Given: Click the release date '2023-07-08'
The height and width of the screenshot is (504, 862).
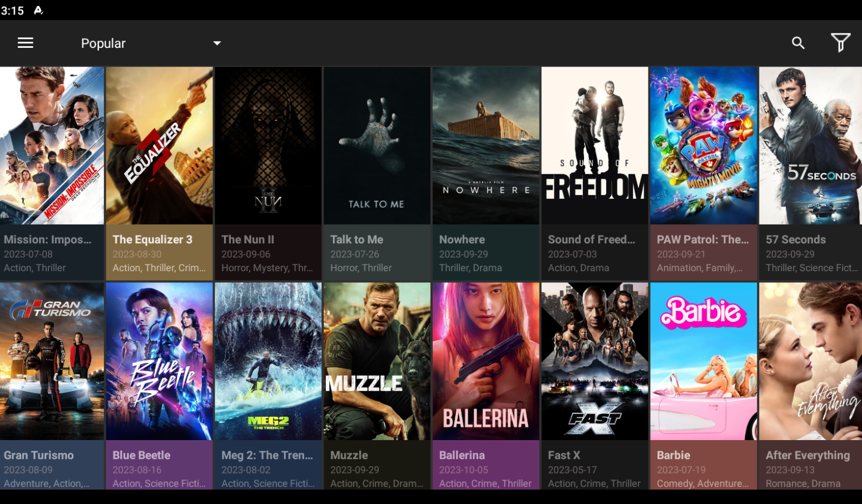Looking at the screenshot, I should (x=28, y=254).
